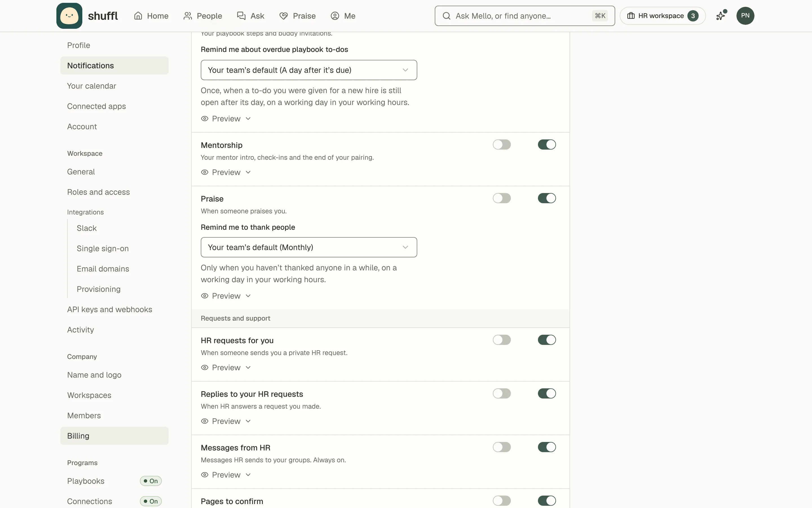Click the shuffl smiley logo
The width and height of the screenshot is (812, 508).
pyautogui.click(x=69, y=16)
